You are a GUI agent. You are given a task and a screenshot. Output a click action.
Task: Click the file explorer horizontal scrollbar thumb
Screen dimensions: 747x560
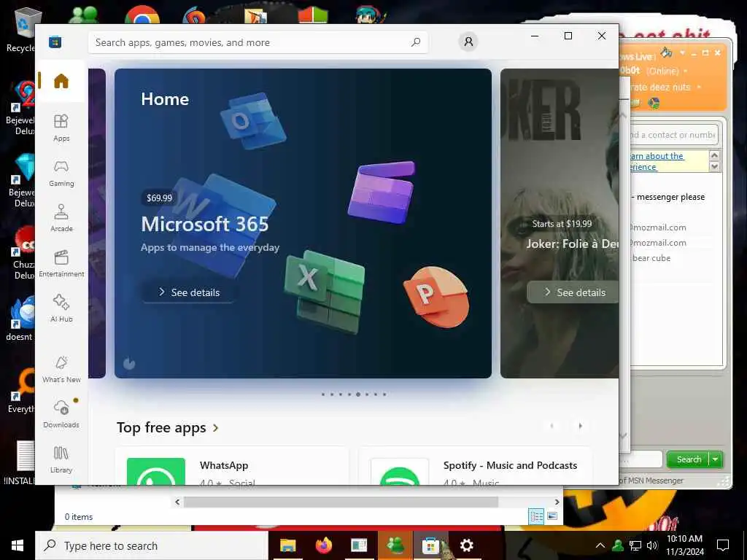pyautogui.click(x=341, y=502)
